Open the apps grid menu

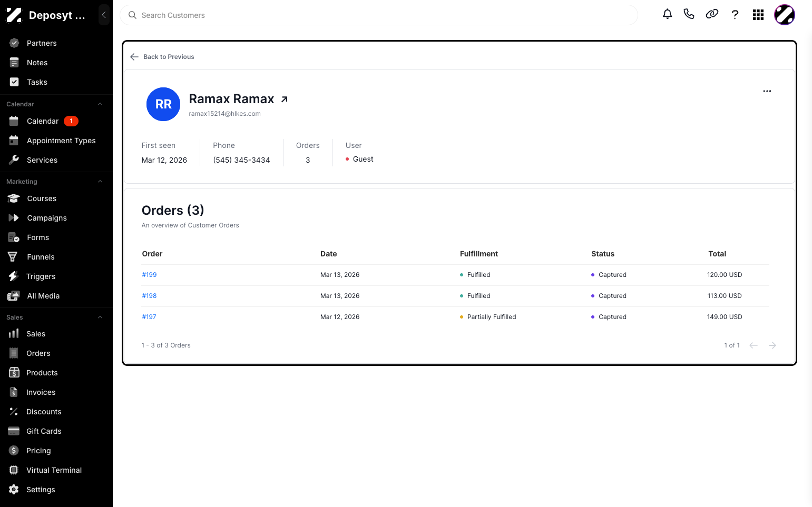(x=758, y=15)
